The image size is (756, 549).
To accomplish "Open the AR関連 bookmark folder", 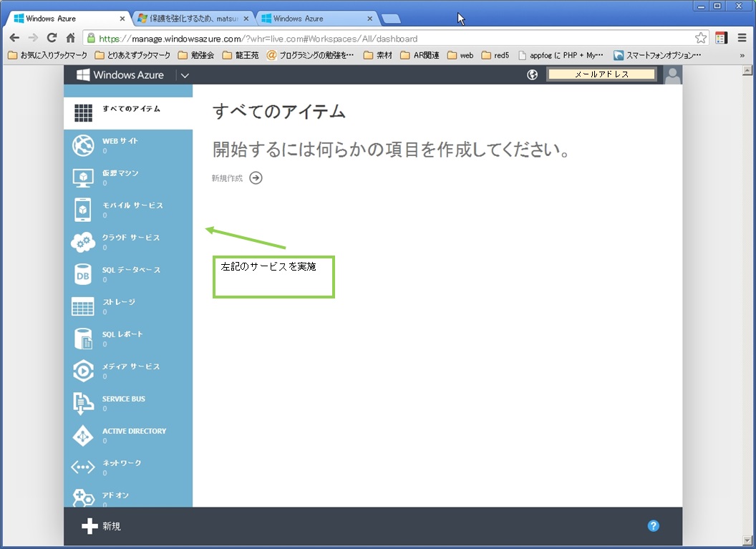I will (x=420, y=55).
